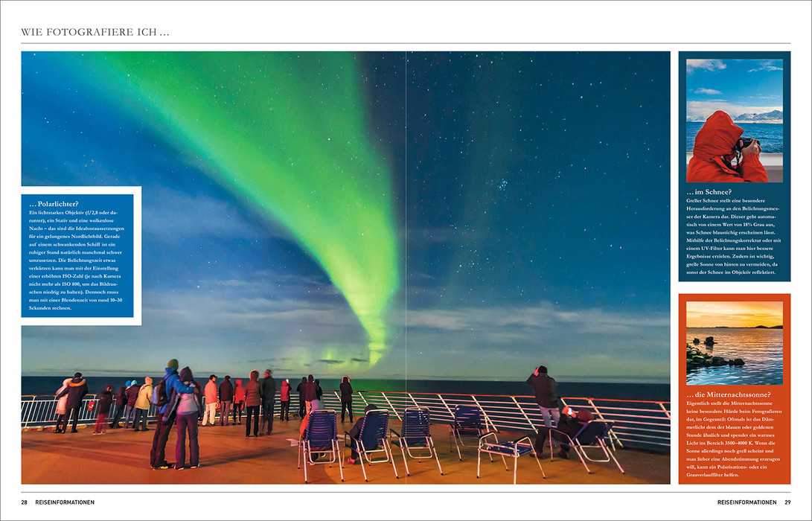Image resolution: width=812 pixels, height=521 pixels.
Task: Click page number 29 in the footer
Action: coord(787,502)
